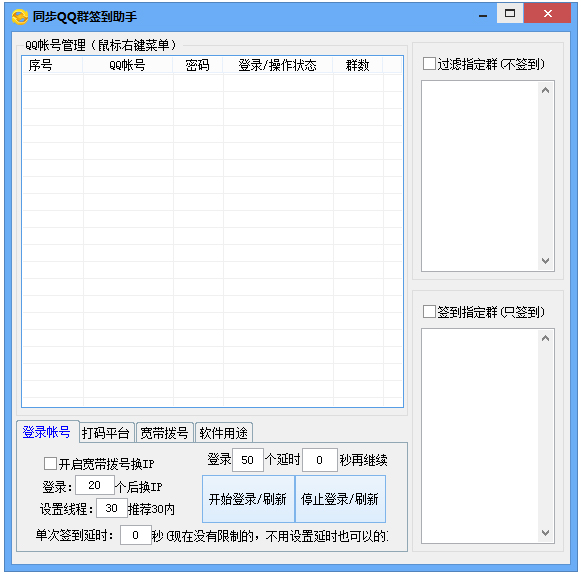Click the 开始登录/刷新 button
This screenshot has width=581, height=574.
248,499
